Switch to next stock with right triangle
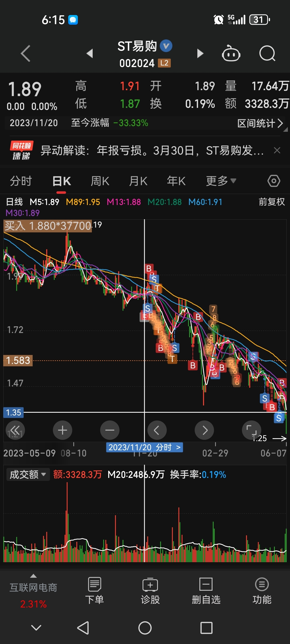Image resolution: width=290 pixels, height=644 pixels. pos(200,53)
